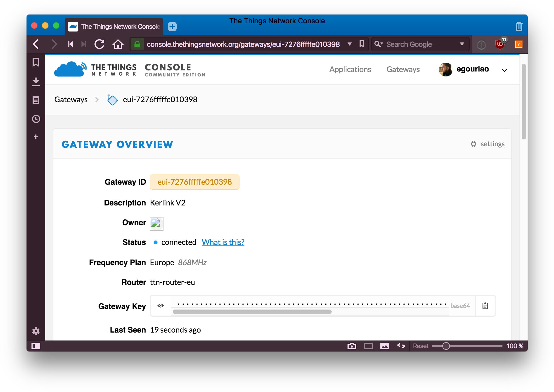Toggle the image loading button in the status bar
This screenshot has width=554, height=392.
(384, 346)
